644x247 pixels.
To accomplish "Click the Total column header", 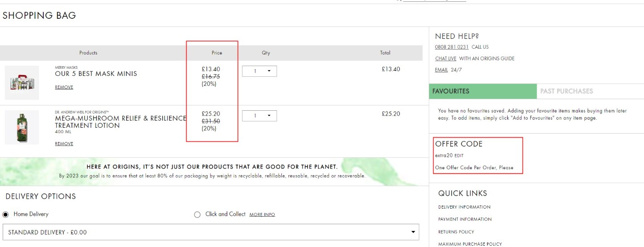I will click(385, 53).
